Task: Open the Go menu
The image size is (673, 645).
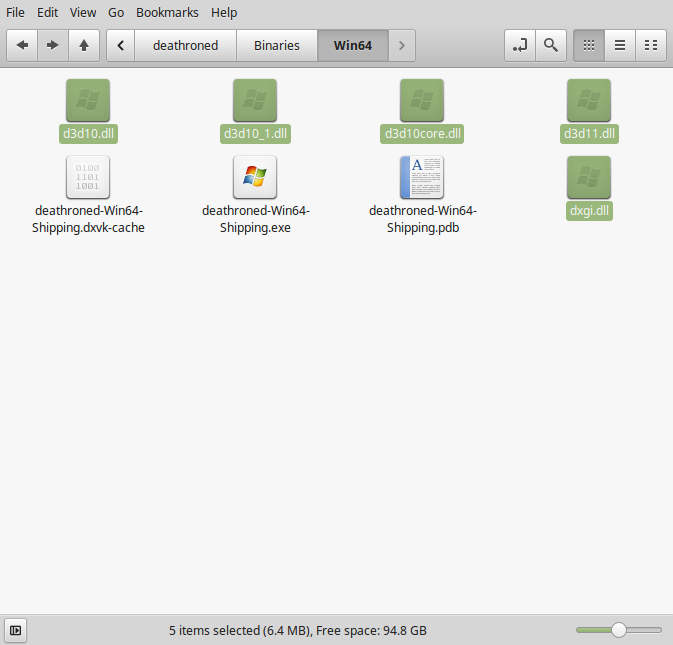Action: [x=116, y=12]
